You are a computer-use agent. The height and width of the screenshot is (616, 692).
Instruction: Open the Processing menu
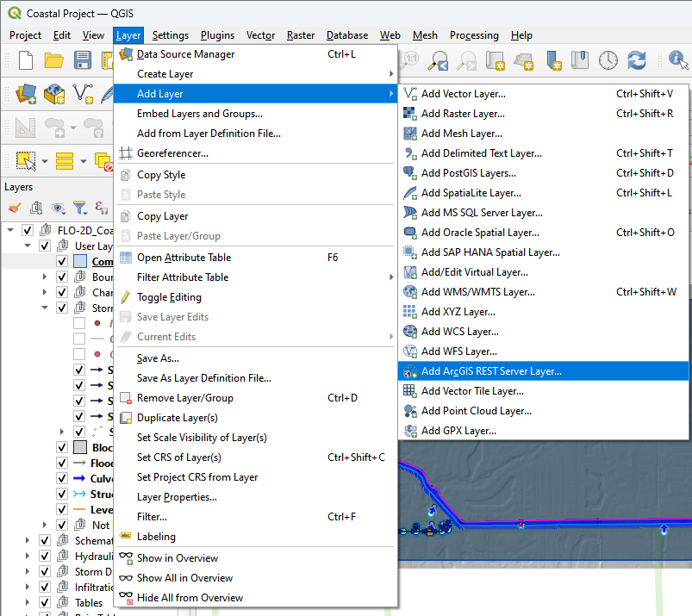473,35
